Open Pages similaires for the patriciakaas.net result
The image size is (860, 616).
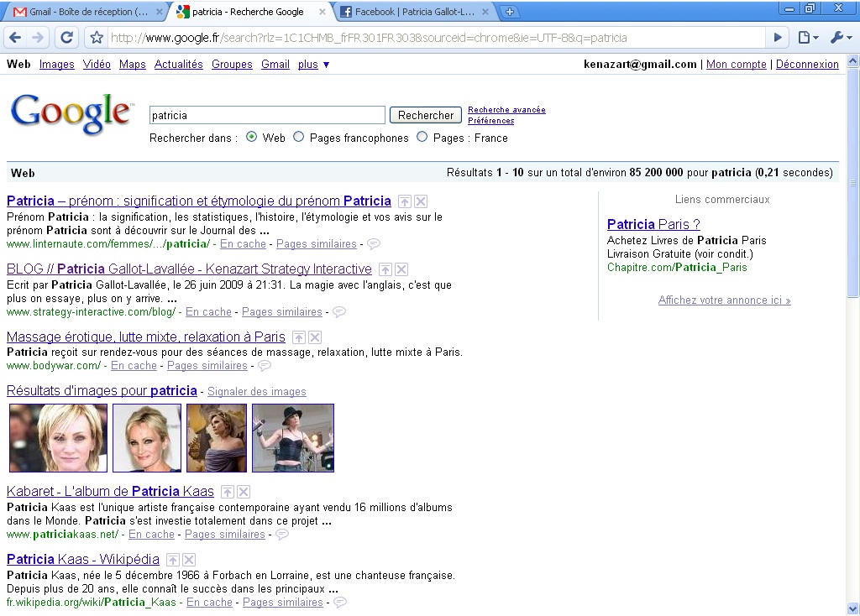[225, 535]
